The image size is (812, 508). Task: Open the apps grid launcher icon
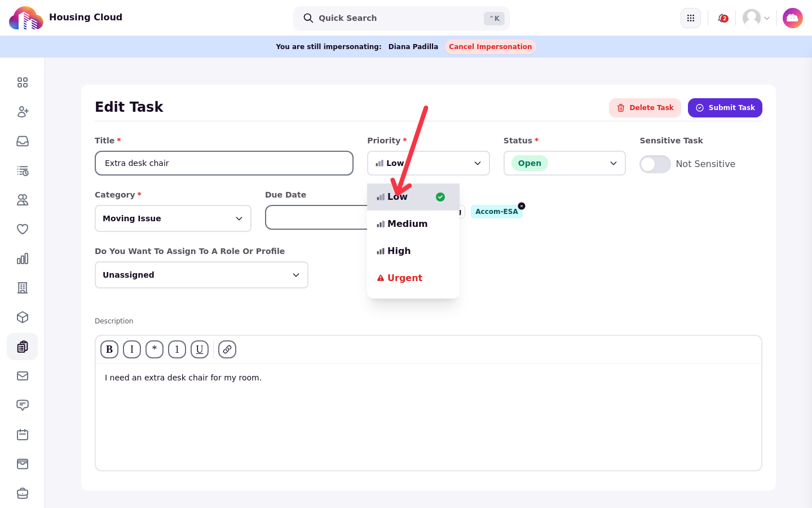coord(691,18)
